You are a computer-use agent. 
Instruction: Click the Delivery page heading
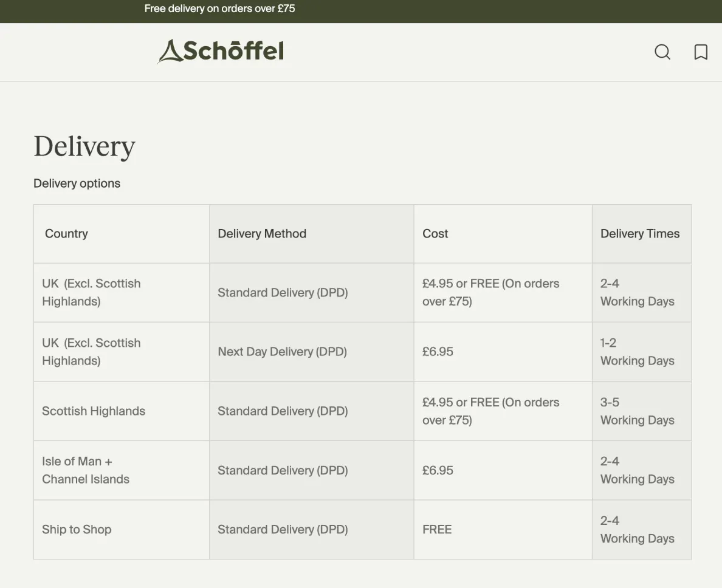(x=84, y=146)
